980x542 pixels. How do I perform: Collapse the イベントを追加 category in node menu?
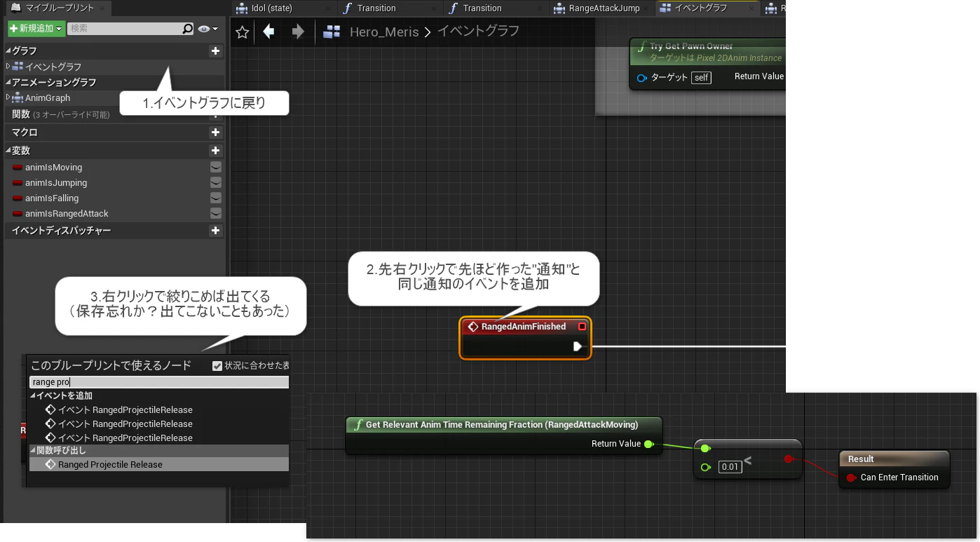coord(33,396)
